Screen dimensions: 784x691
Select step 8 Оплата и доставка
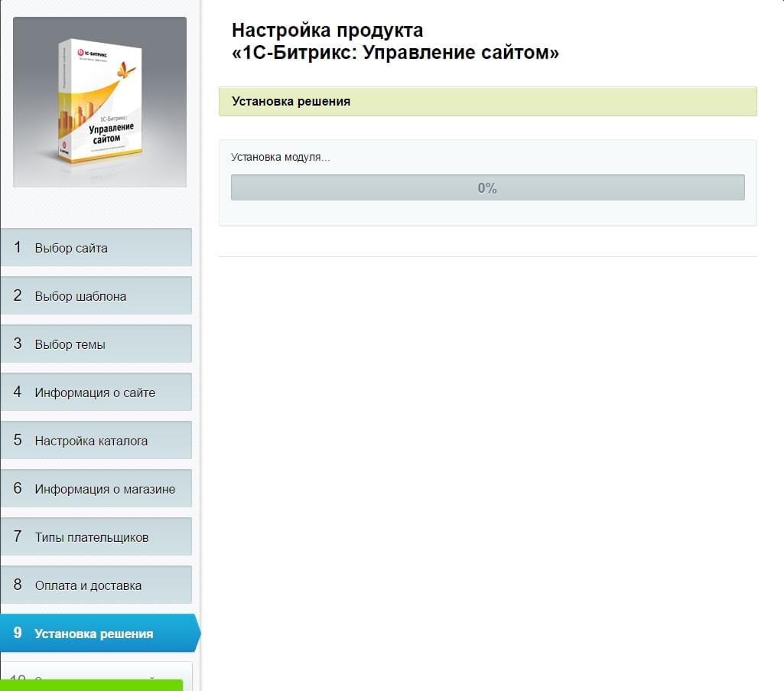pos(96,585)
